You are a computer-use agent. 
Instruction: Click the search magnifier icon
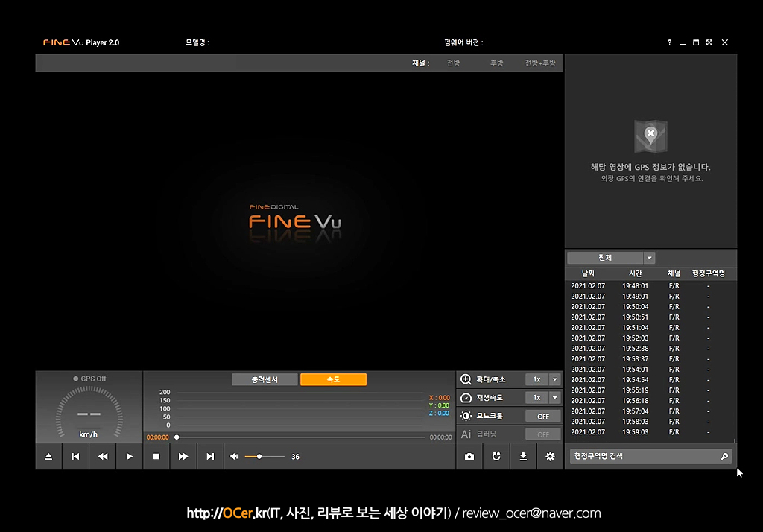point(724,457)
